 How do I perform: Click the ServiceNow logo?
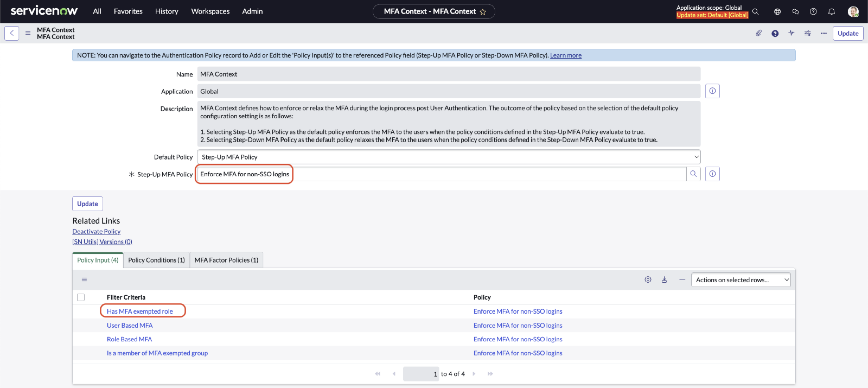tap(44, 11)
